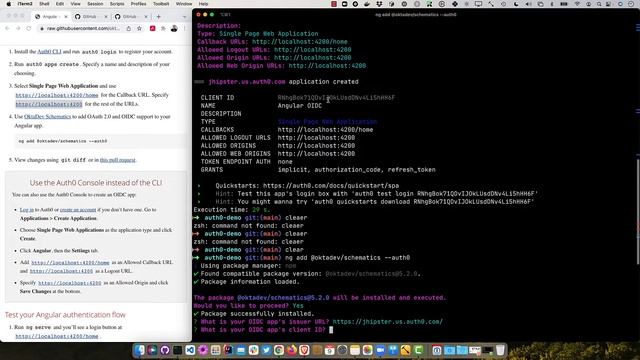Click the CLIENT ID value in terminal
The image size is (640, 360).
click(x=336, y=98)
